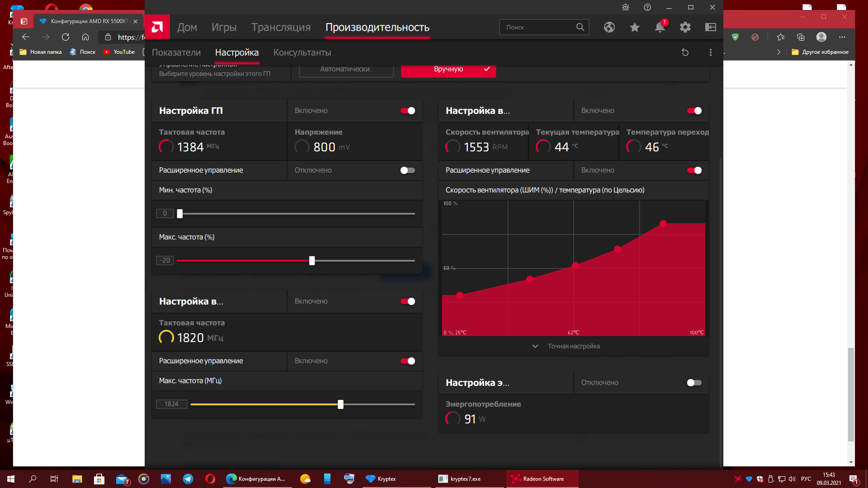Open browser collections icon

(x=801, y=37)
